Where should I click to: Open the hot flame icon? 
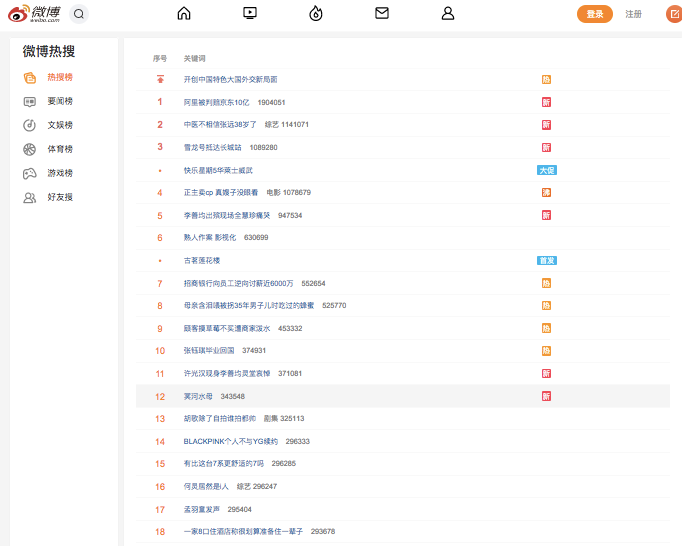[x=316, y=13]
